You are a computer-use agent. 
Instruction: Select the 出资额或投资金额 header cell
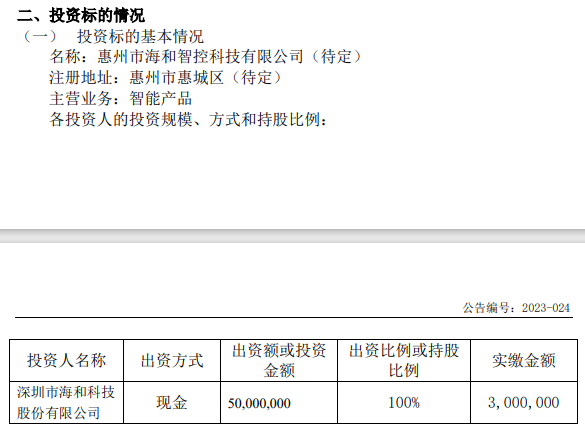click(279, 360)
